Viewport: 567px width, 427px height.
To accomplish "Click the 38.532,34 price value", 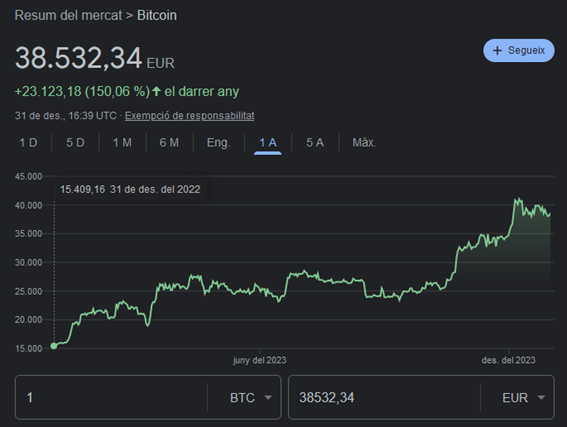I will click(78, 58).
